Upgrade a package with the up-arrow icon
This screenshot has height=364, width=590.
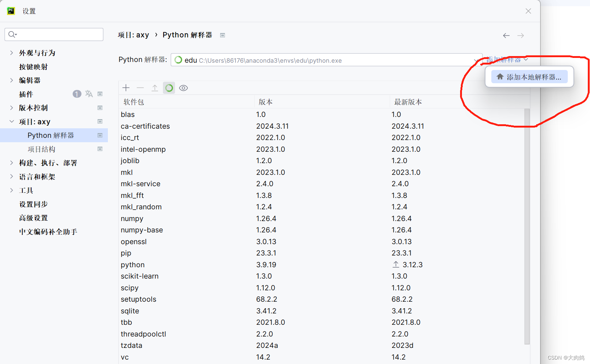pos(154,88)
